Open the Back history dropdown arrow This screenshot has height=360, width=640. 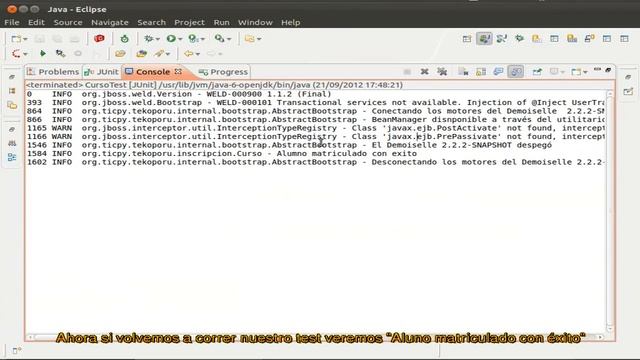198,54
